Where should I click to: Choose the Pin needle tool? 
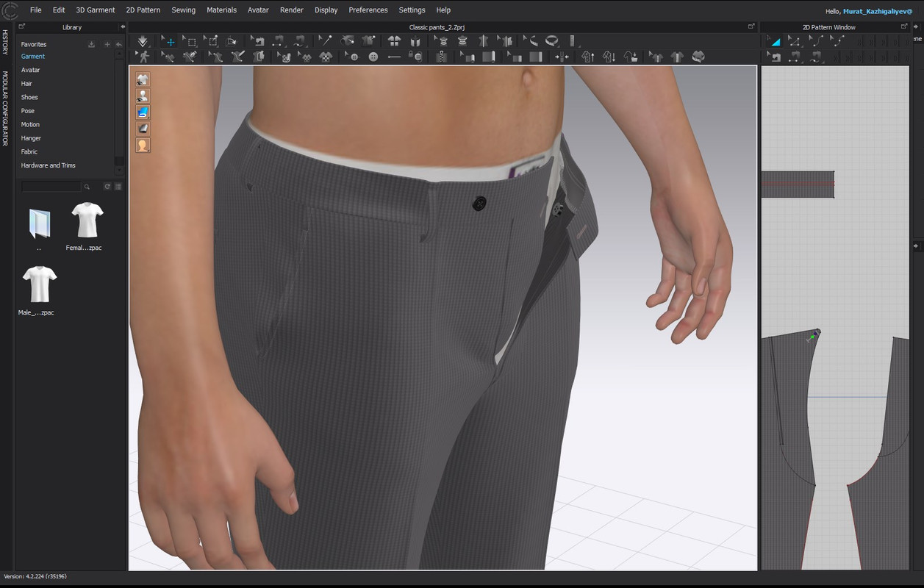(x=324, y=42)
